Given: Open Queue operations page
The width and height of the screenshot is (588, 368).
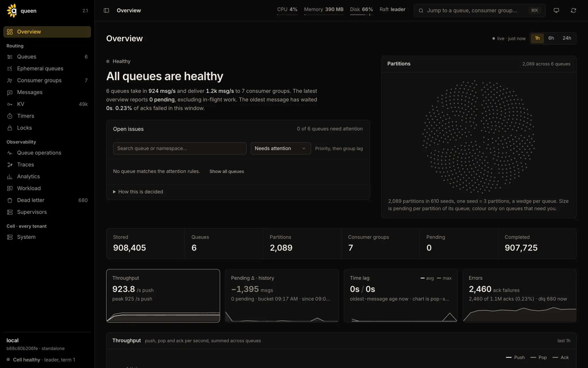Looking at the screenshot, I should click(47, 153).
